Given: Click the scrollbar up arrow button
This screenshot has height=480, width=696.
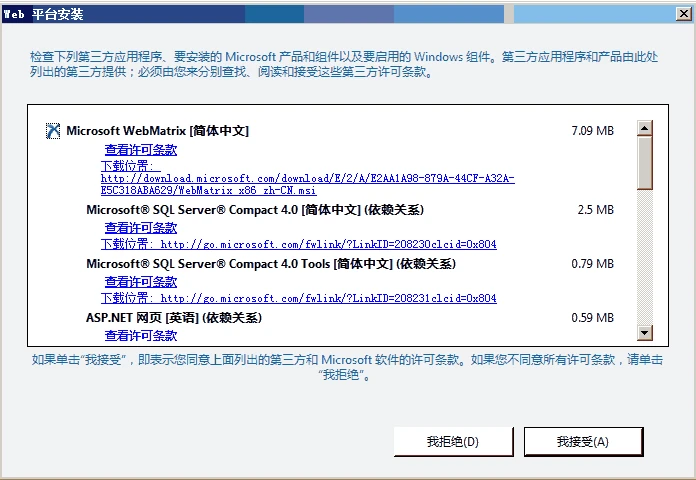Looking at the screenshot, I should point(645,128).
